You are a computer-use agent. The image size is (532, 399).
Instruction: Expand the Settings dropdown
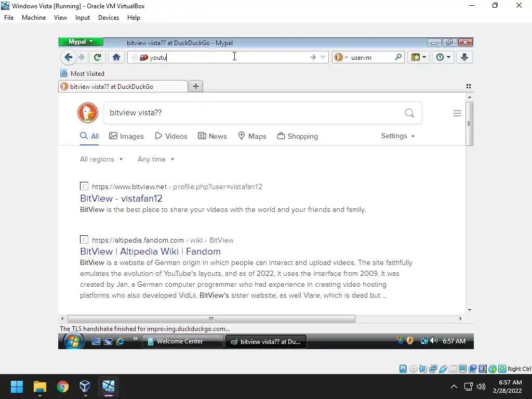pos(397,136)
